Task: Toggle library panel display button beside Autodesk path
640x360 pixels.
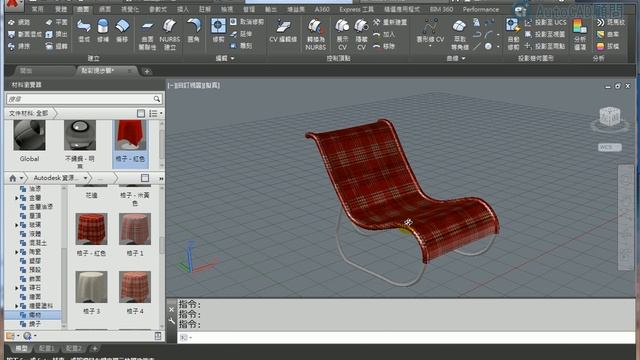Action: (x=145, y=178)
